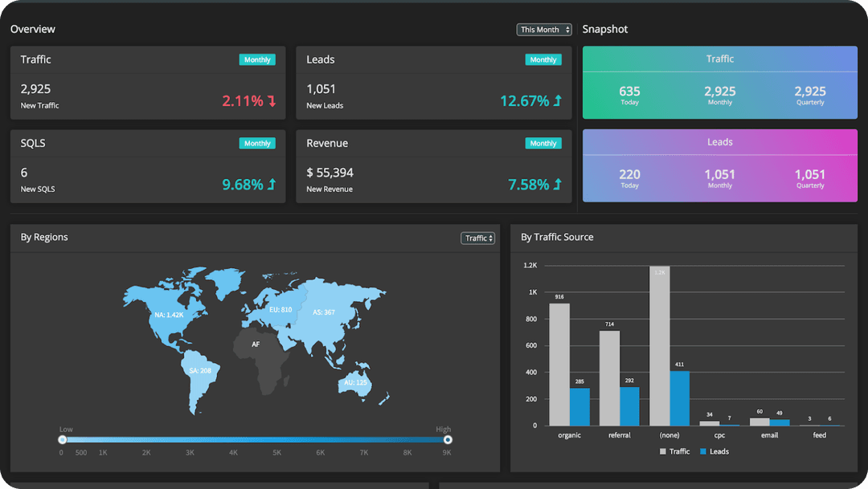Click the cpc Traffic bar labeled 34
The image size is (868, 489).
coord(709,423)
